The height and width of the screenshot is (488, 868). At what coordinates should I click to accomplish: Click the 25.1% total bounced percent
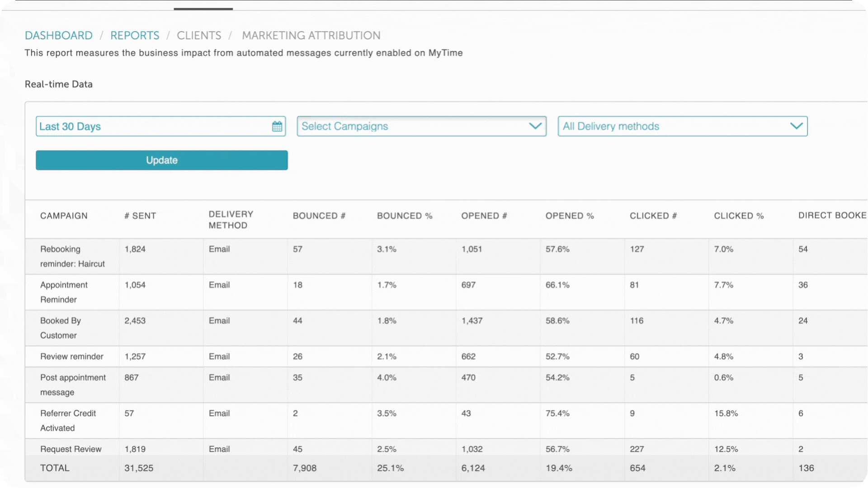pos(391,468)
